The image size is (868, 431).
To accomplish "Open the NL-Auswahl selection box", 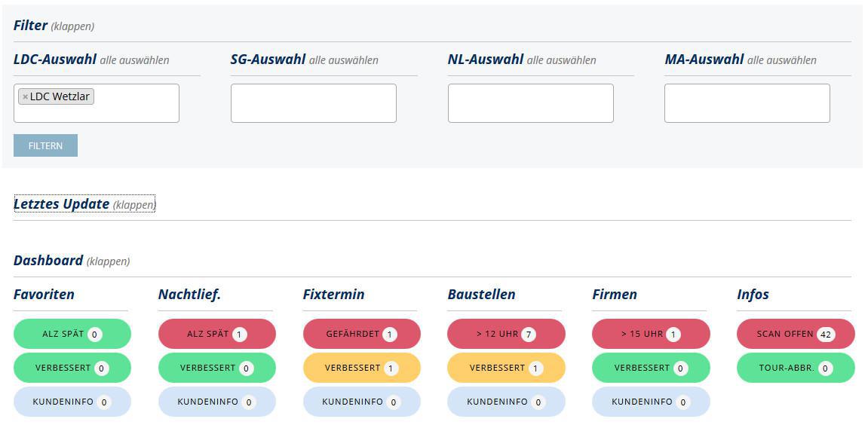I will 530,103.
